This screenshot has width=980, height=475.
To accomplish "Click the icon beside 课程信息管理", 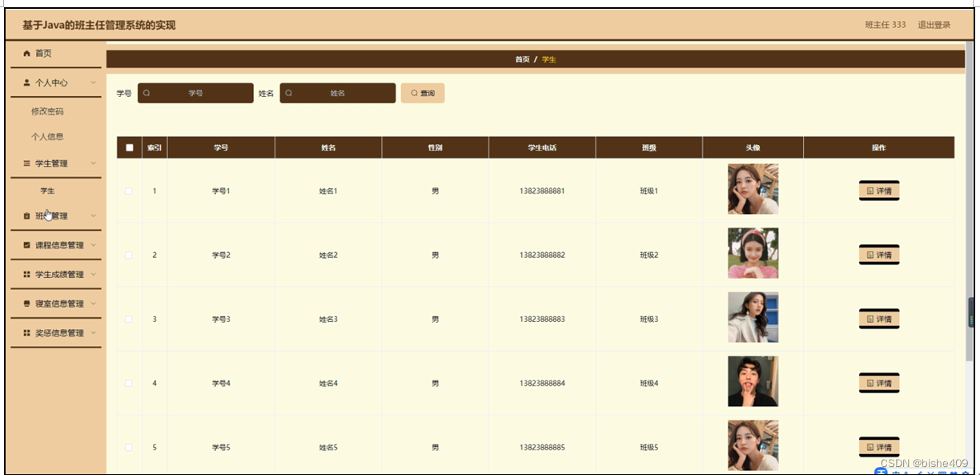I will (27, 245).
